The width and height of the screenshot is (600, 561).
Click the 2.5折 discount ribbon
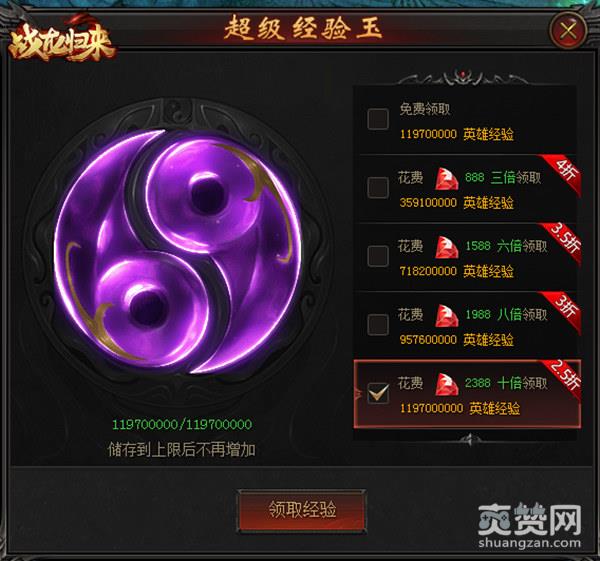pyautogui.click(x=562, y=378)
